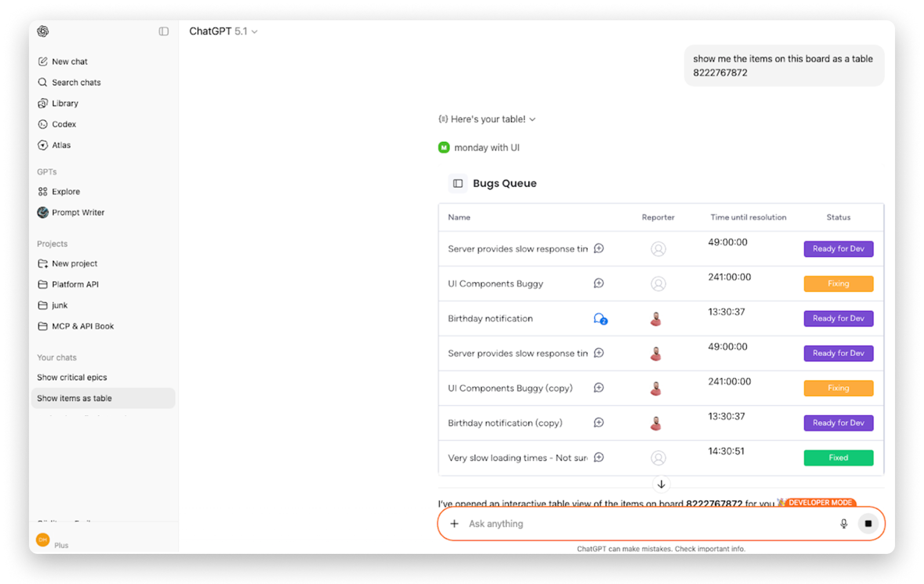This screenshot has width=924, height=584.
Task: Collapse the sidebar with the panel toggle icon
Action: point(164,31)
